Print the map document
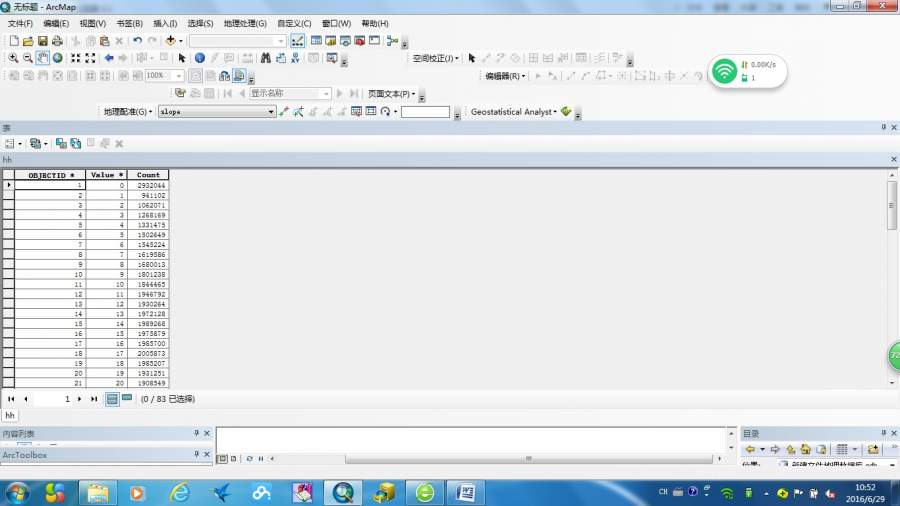 [57, 41]
